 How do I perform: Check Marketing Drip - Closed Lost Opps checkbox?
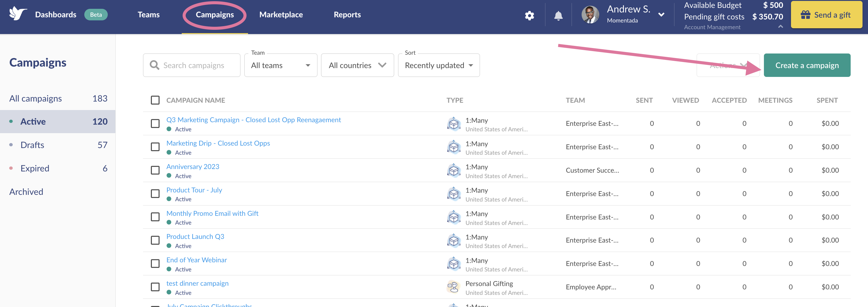click(155, 147)
